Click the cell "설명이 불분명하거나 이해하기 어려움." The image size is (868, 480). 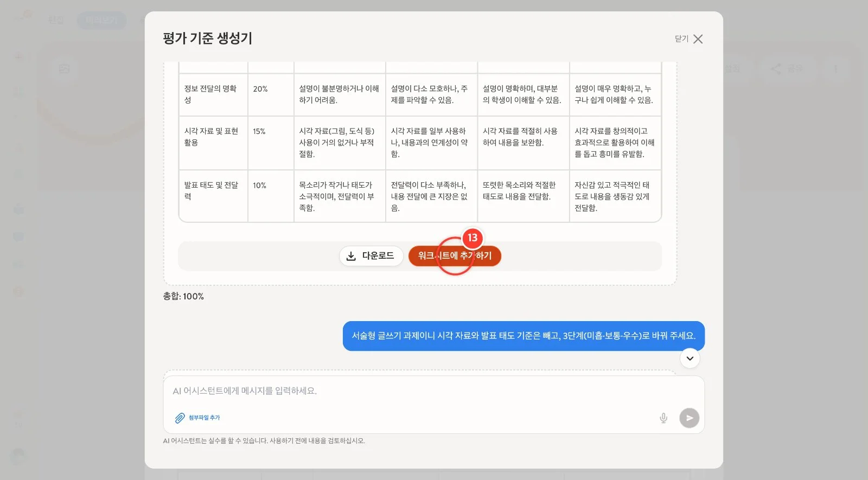click(x=340, y=95)
